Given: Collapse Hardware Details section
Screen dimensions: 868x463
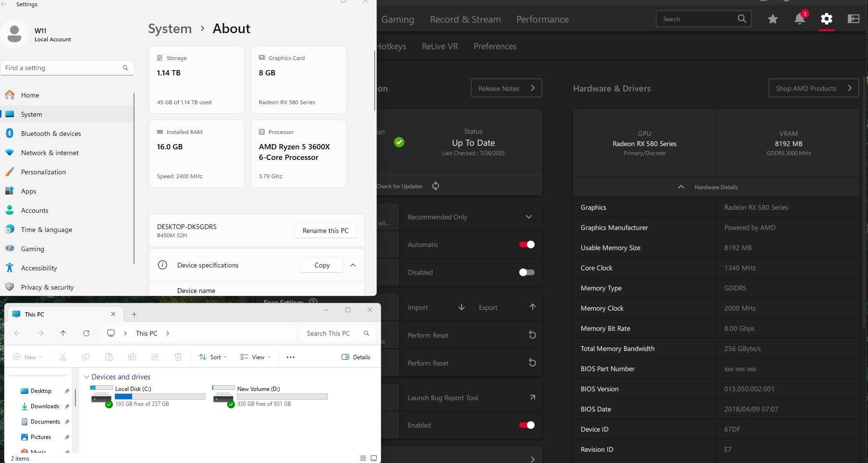Looking at the screenshot, I should click(x=716, y=187).
